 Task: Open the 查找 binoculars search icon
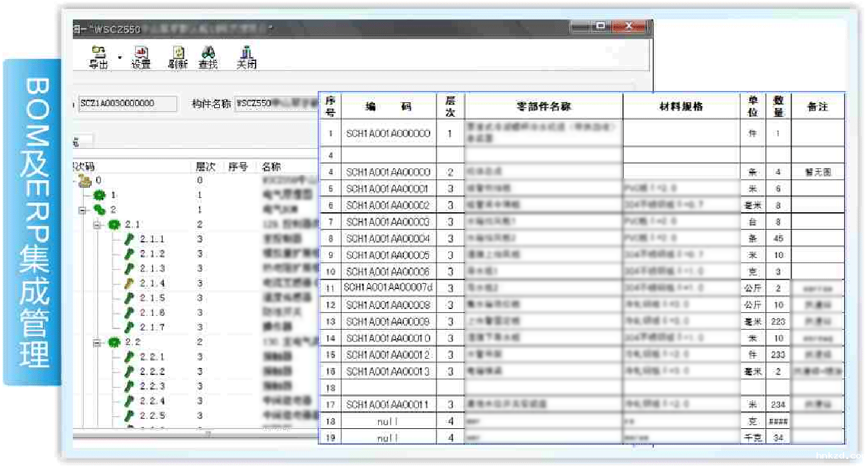pos(208,57)
